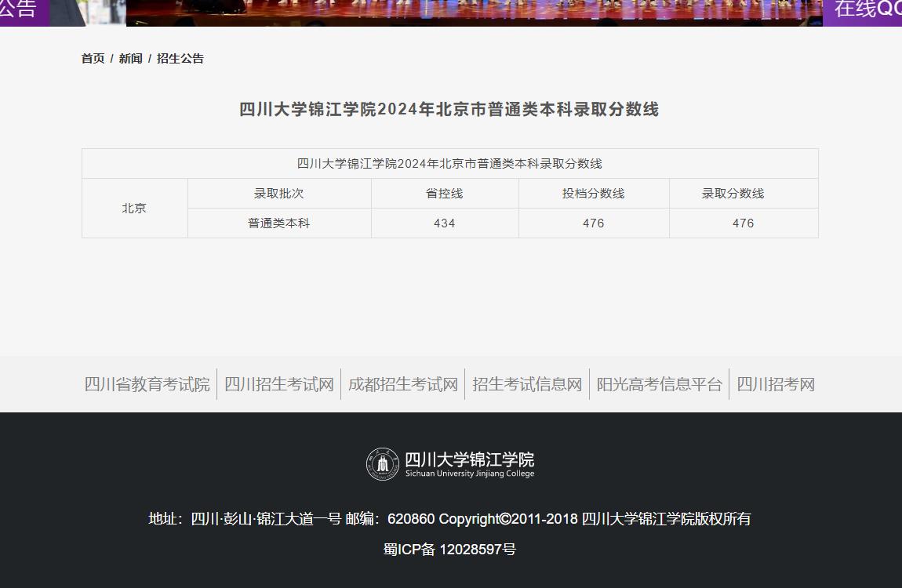Click the 蜀ICP备 12028597号 registration text
902x588 pixels.
tap(449, 550)
